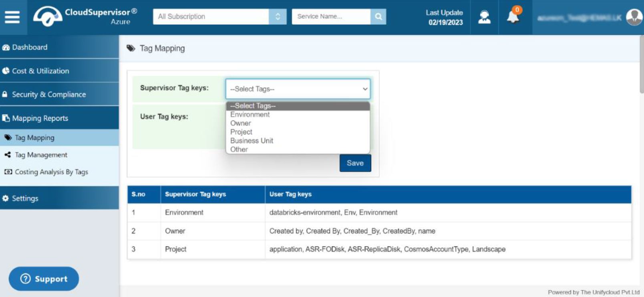The image size is (644, 297).
Task: Click the Project cell in row 3
Action: pyautogui.click(x=213, y=249)
